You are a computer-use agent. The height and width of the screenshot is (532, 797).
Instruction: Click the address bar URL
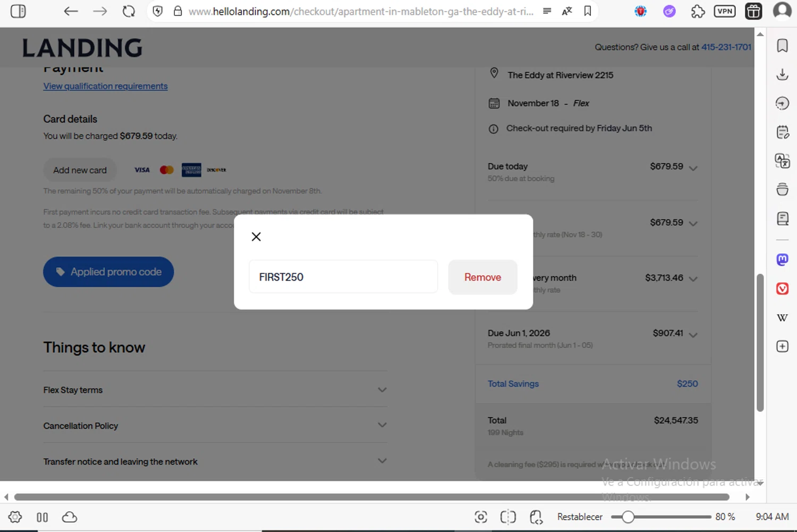(x=361, y=11)
